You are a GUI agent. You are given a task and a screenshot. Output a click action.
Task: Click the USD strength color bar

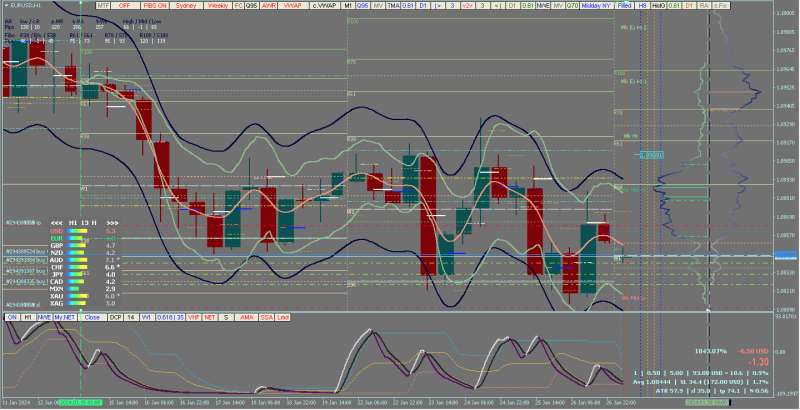pos(77,230)
